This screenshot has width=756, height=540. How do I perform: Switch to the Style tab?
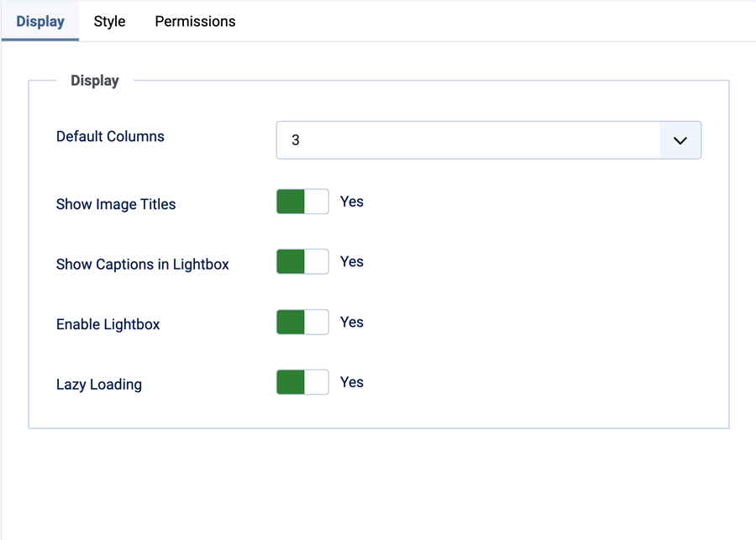coord(108,21)
